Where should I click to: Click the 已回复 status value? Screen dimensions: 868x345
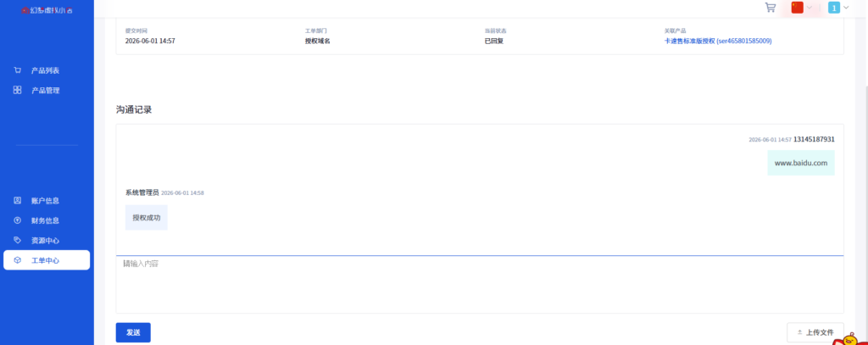[494, 41]
